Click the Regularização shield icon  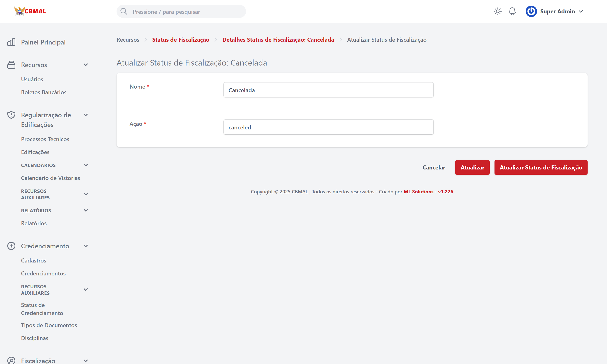tap(11, 115)
